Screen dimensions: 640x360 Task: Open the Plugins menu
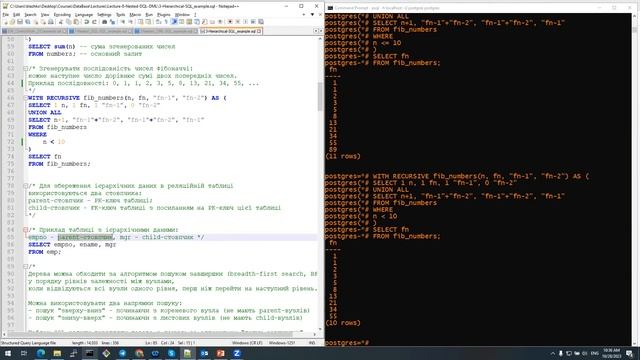click(163, 15)
